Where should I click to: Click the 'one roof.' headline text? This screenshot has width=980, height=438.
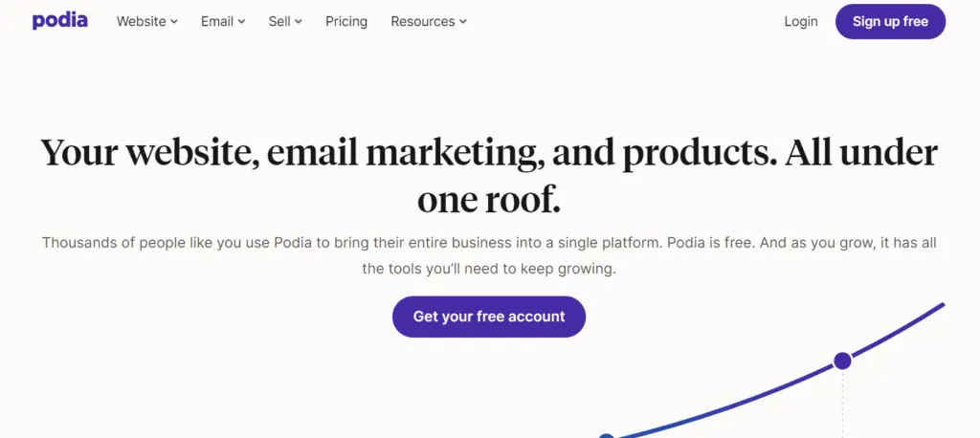(488, 200)
